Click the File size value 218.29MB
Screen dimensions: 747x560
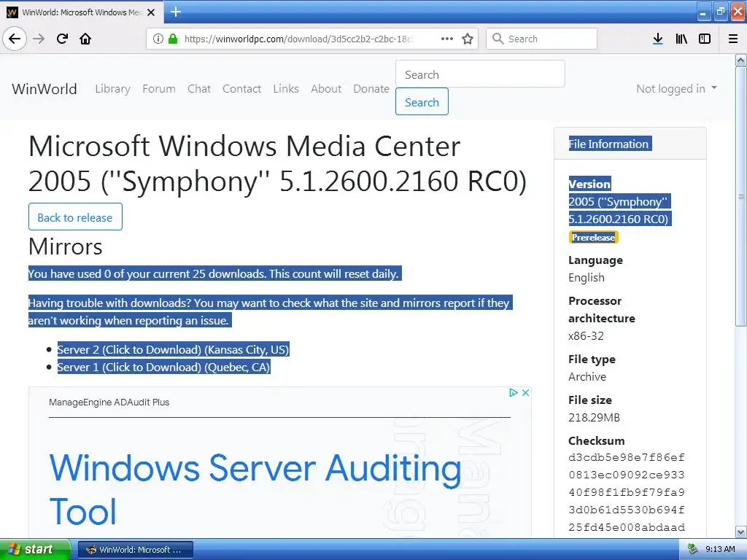tap(594, 418)
